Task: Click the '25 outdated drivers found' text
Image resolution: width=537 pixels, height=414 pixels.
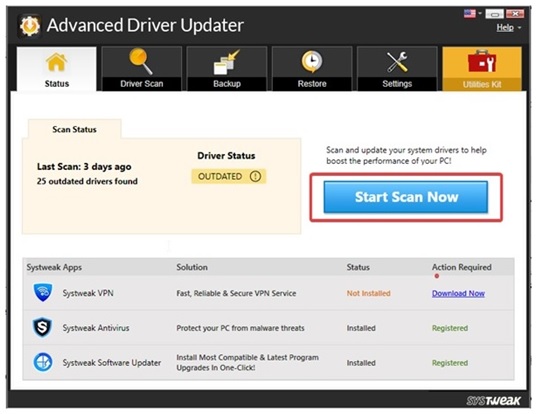Action: pos(87,181)
